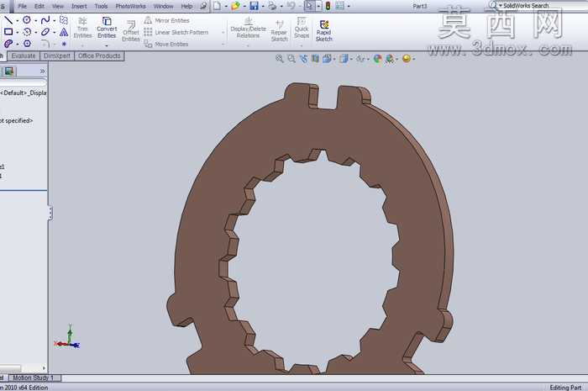The height and width of the screenshot is (391, 588).
Task: Expand the panel tabs chevron
Action: (x=42, y=71)
